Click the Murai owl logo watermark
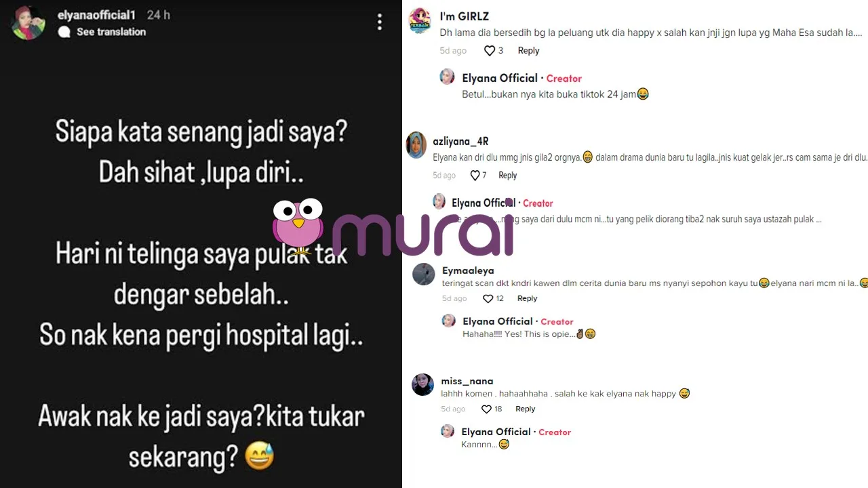This screenshot has width=868, height=488. point(298,228)
